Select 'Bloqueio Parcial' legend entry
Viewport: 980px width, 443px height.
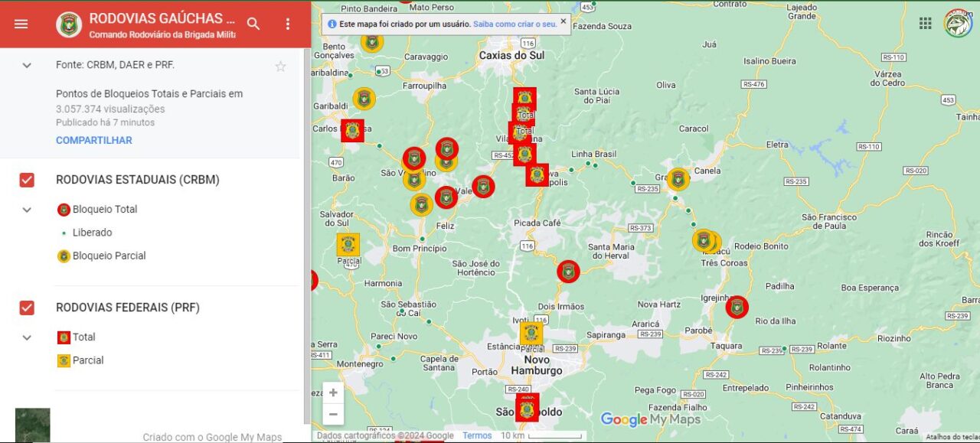click(x=101, y=256)
